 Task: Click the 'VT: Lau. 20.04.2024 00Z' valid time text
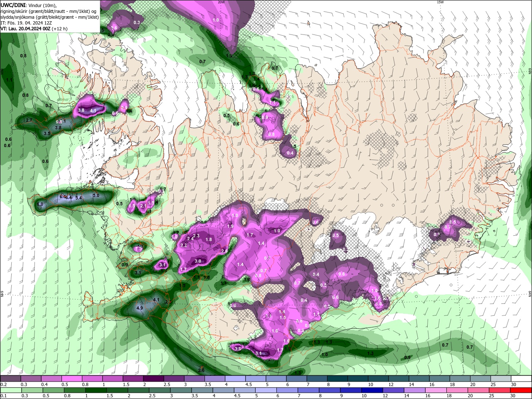coord(26,29)
